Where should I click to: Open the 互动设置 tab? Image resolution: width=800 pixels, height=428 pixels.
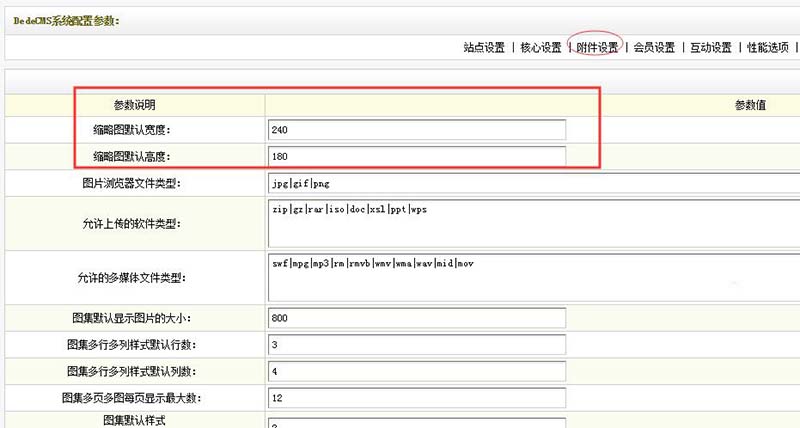711,47
